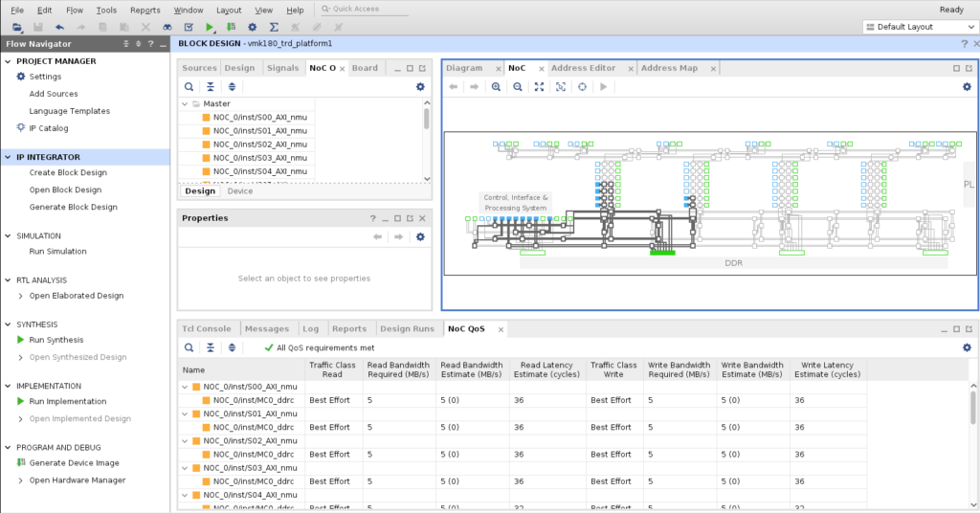Click Generate Device Image link

(74, 463)
